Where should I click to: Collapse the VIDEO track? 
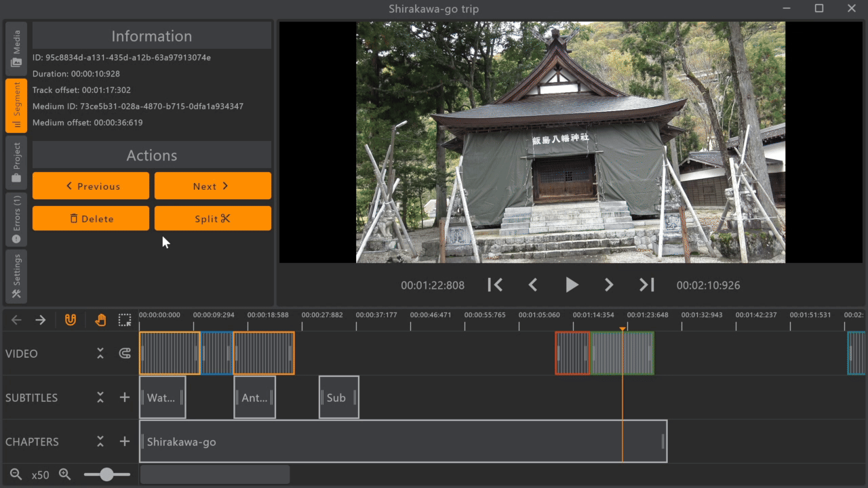[x=100, y=353]
